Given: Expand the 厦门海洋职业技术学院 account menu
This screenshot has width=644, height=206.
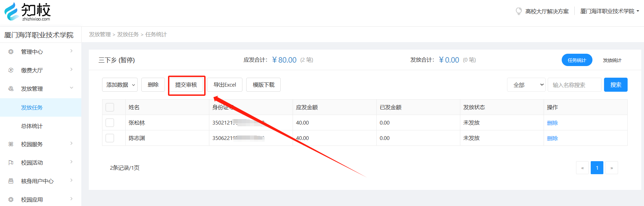Looking at the screenshot, I should pos(609,11).
